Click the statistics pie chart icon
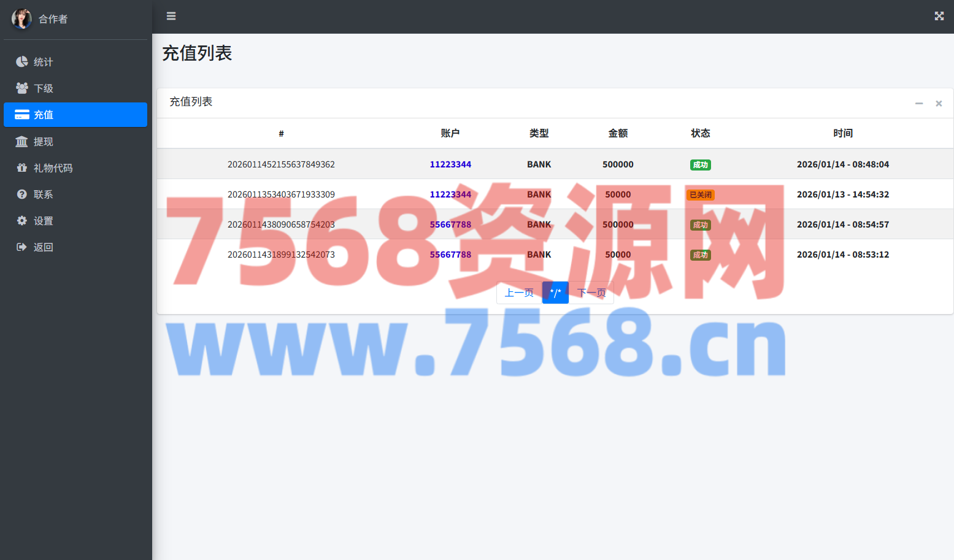 [22, 62]
